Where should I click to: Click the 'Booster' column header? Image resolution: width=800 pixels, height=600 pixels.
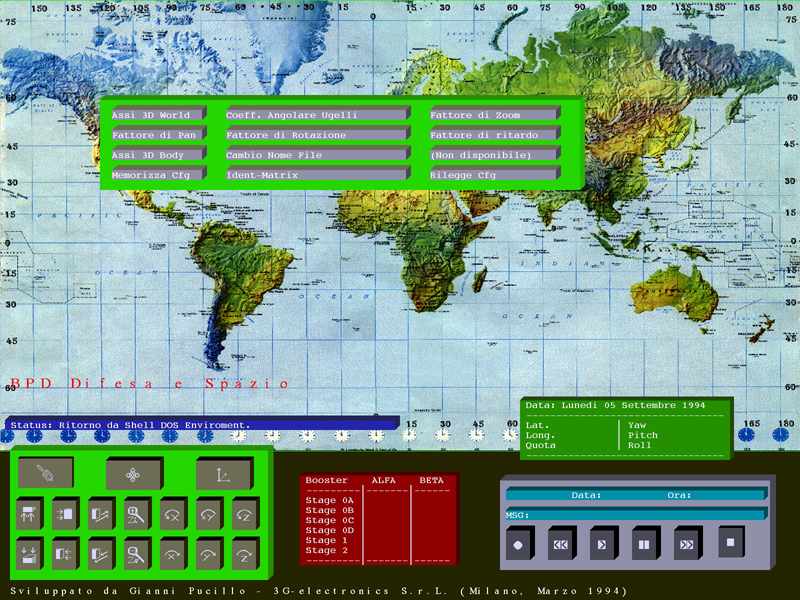[x=327, y=480]
